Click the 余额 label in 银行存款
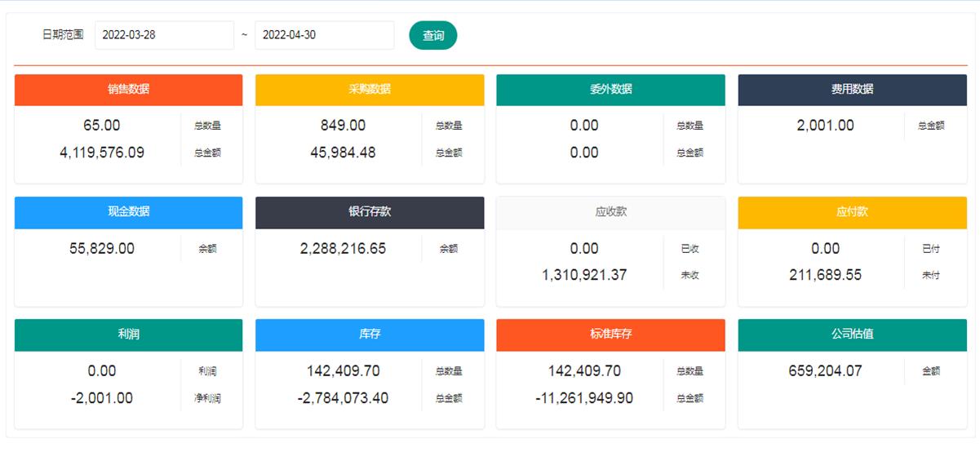Screen dimensions: 980x461 [x=449, y=249]
